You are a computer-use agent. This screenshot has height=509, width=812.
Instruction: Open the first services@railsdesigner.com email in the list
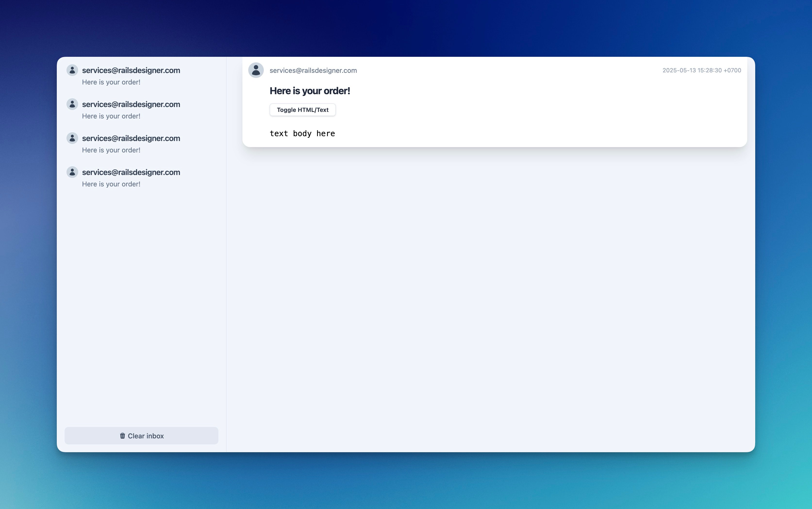click(141, 76)
